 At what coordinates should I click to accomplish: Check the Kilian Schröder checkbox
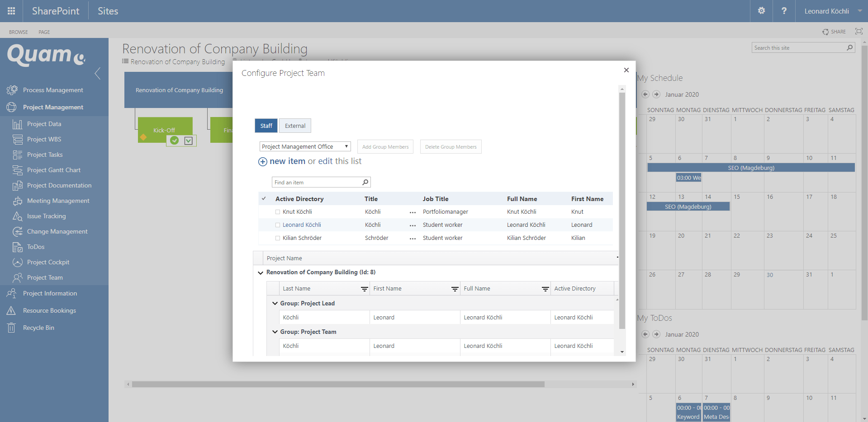[278, 238]
